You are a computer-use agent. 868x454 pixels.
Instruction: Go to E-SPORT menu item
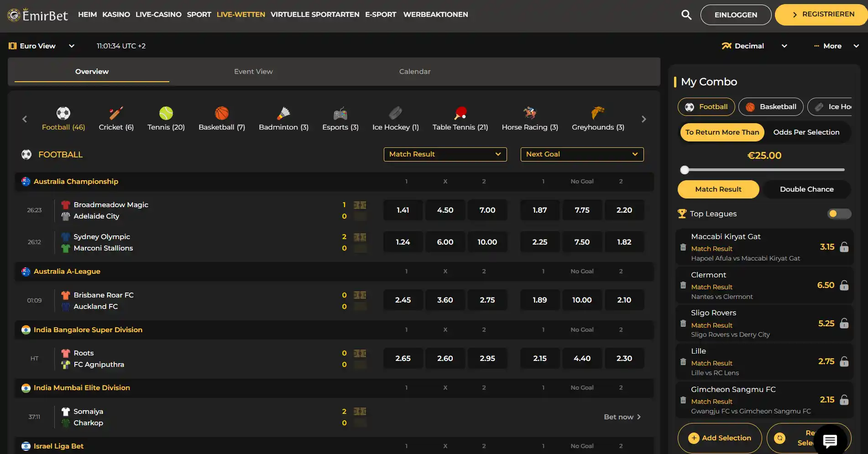click(x=381, y=15)
